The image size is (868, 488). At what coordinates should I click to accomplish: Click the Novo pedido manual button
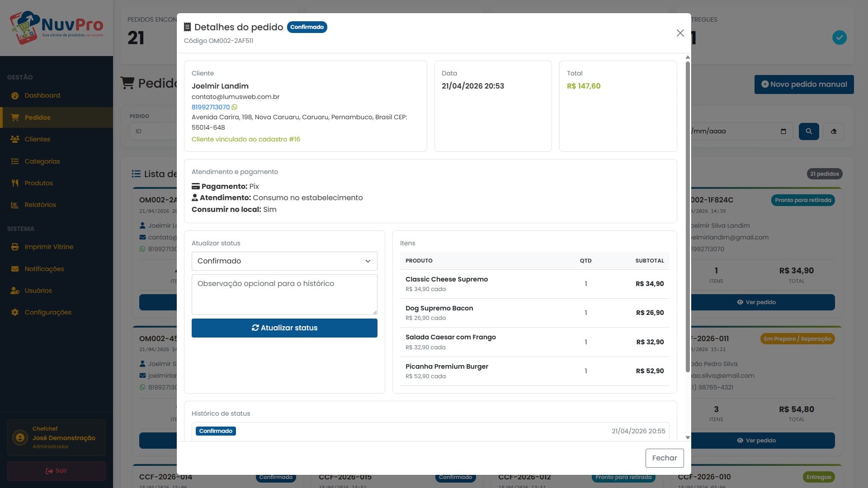(804, 84)
